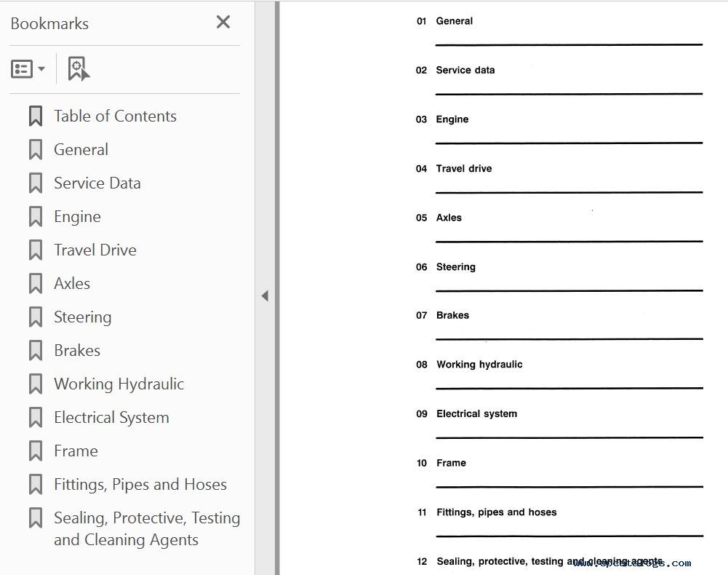Click the bookmark icon beside General
Screen dimensions: 728x575
click(36, 150)
